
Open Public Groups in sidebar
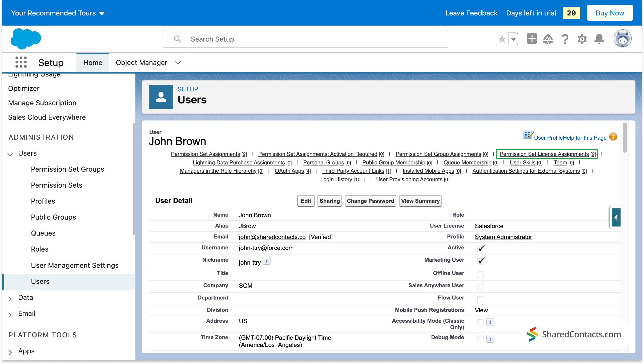point(53,217)
